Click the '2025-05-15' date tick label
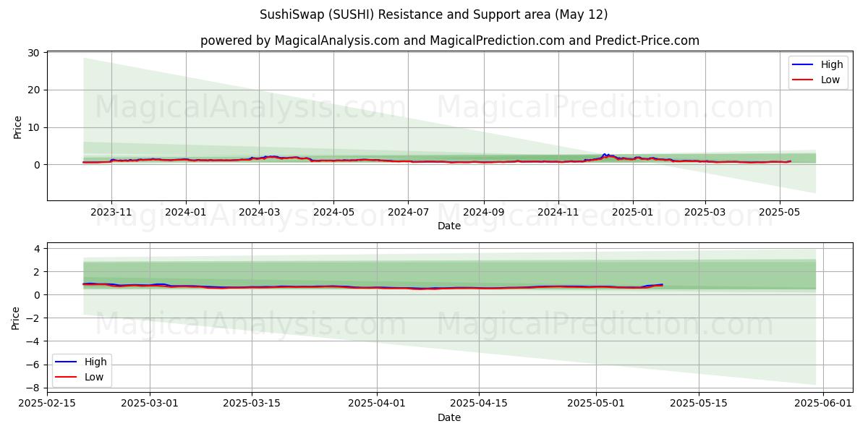Image resolution: width=868 pixels, height=434 pixels. [x=699, y=404]
